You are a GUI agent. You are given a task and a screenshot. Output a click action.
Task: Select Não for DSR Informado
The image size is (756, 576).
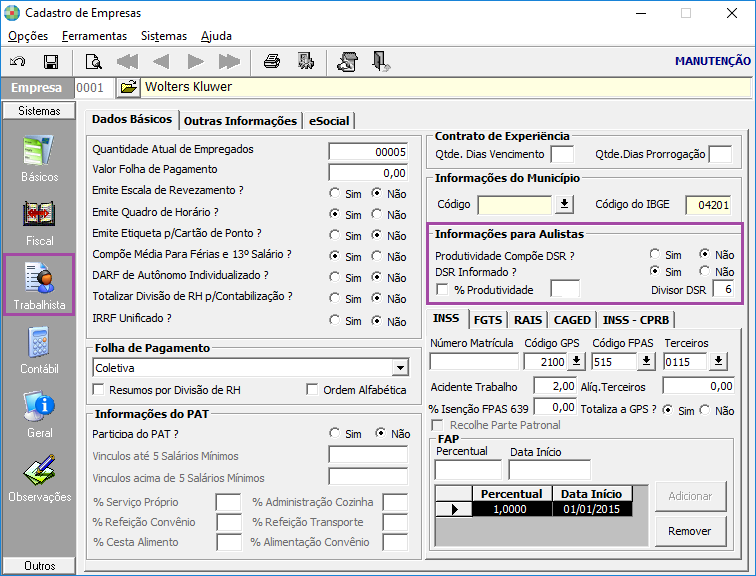point(704,271)
